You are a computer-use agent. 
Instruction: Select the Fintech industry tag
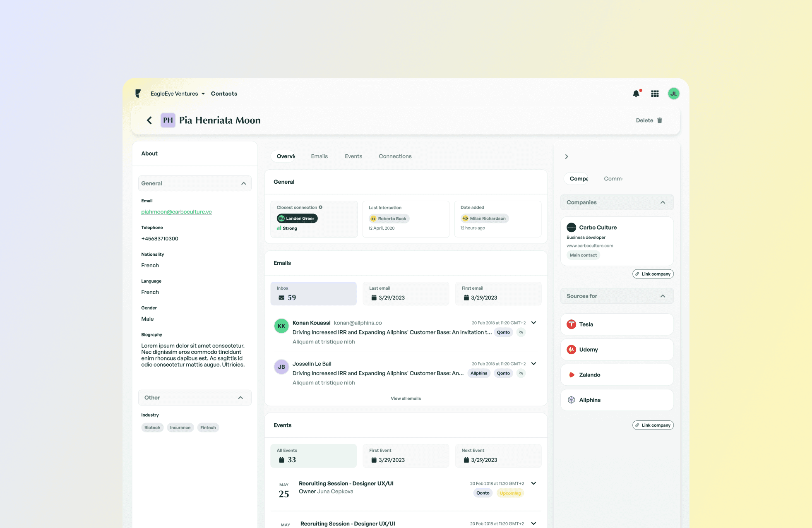[208, 428]
